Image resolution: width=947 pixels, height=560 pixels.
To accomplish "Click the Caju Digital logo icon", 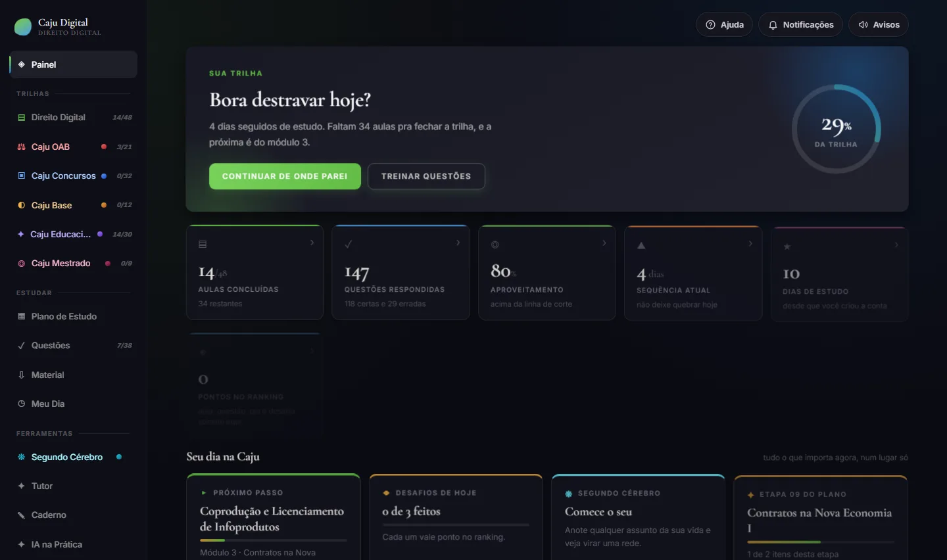I will (x=23, y=27).
